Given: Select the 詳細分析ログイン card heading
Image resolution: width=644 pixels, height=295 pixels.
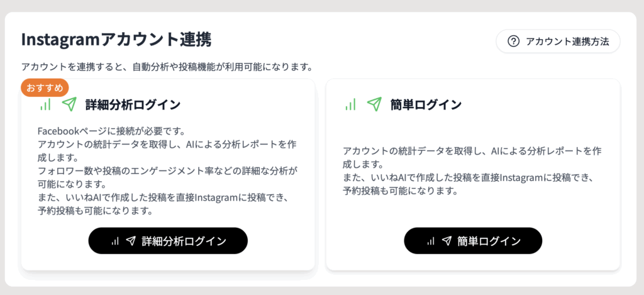Looking at the screenshot, I should click(x=133, y=105).
